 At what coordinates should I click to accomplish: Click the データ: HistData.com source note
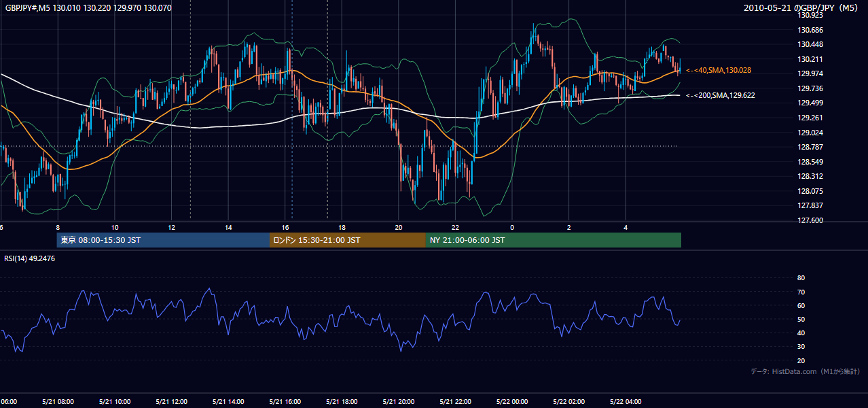[x=806, y=371]
